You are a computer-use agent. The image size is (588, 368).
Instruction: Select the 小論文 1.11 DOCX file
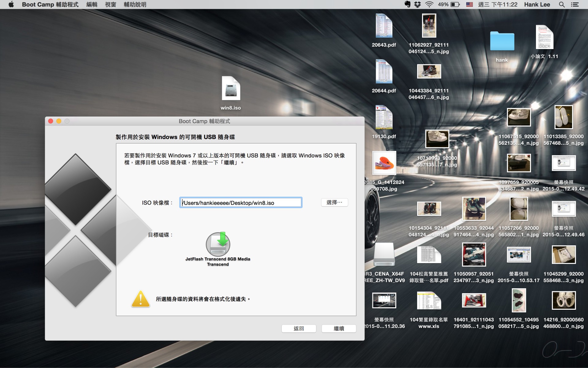coord(545,37)
